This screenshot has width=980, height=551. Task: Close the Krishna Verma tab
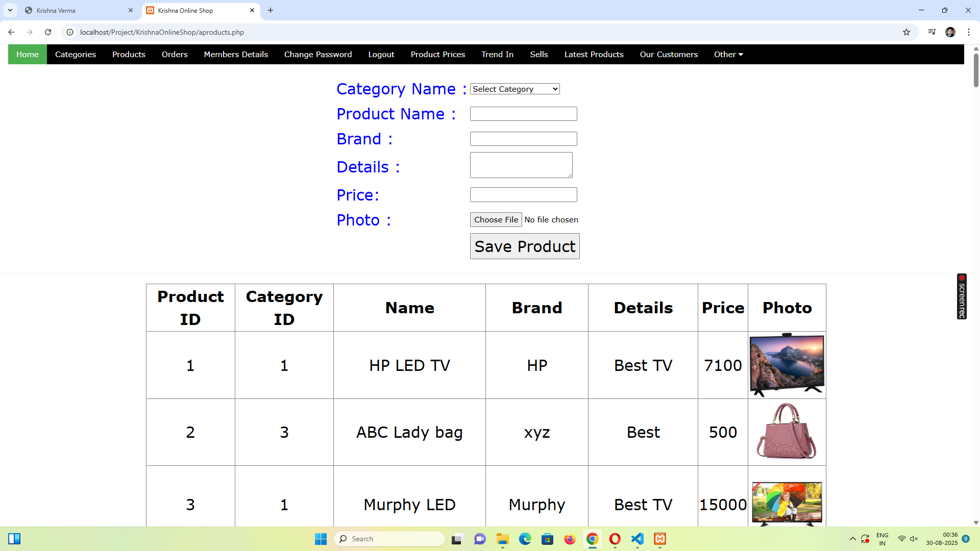pos(131,10)
